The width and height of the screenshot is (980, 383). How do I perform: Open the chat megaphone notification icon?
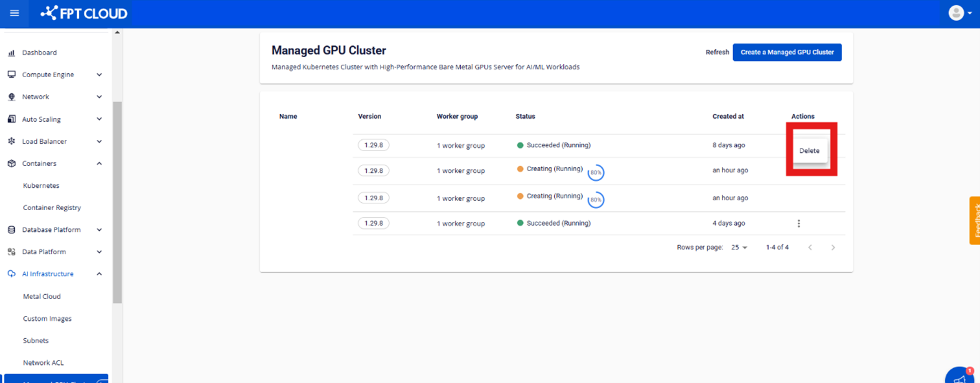click(x=959, y=376)
